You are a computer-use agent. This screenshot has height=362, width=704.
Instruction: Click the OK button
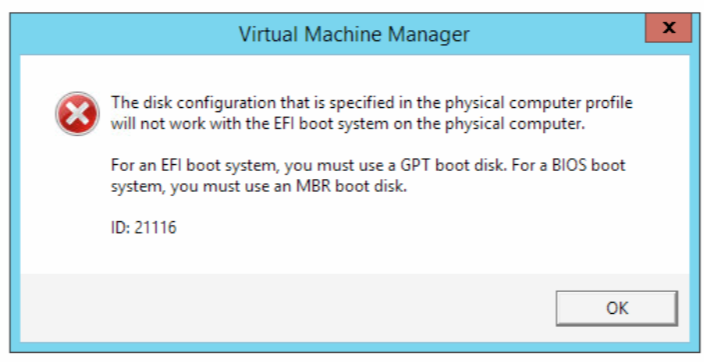coord(616,308)
